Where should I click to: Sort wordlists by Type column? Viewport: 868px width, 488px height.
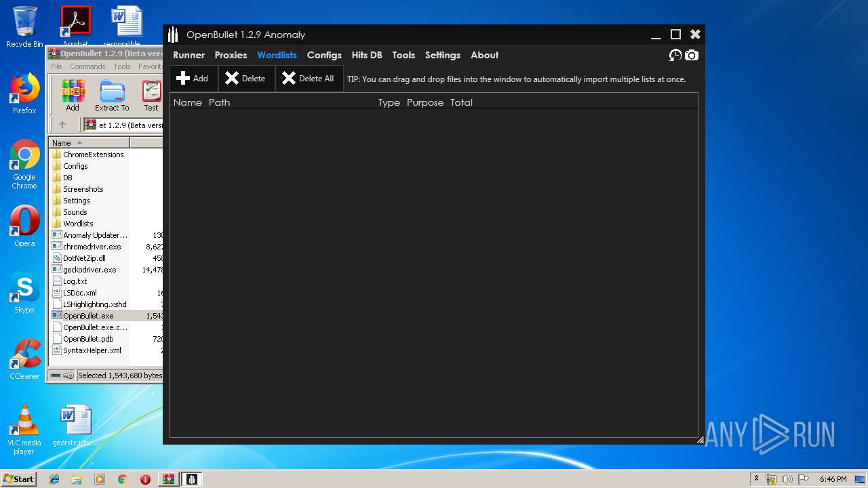[389, 102]
